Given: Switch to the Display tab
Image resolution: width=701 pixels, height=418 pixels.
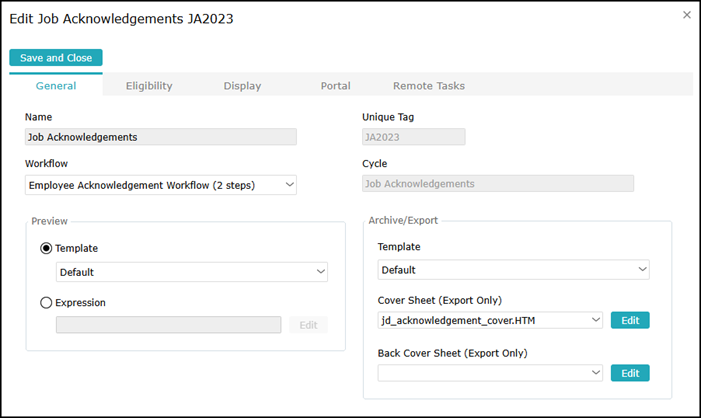Looking at the screenshot, I should (242, 86).
